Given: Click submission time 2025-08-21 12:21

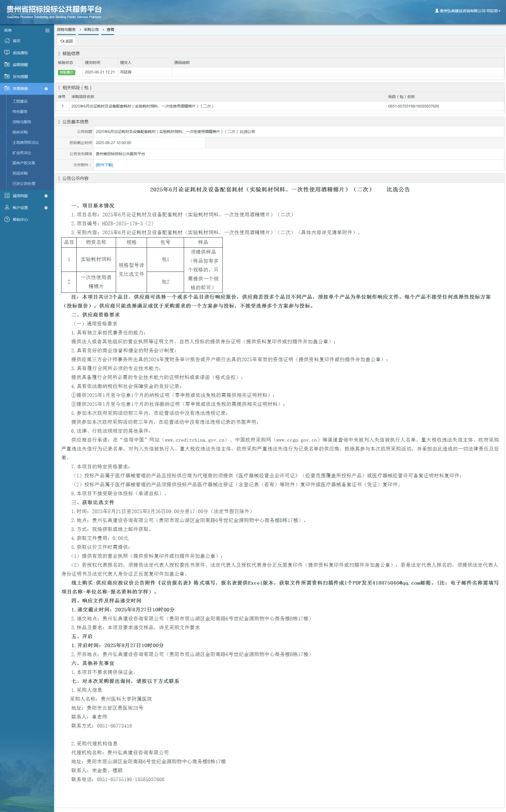Looking at the screenshot, I should pyautogui.click(x=100, y=72).
